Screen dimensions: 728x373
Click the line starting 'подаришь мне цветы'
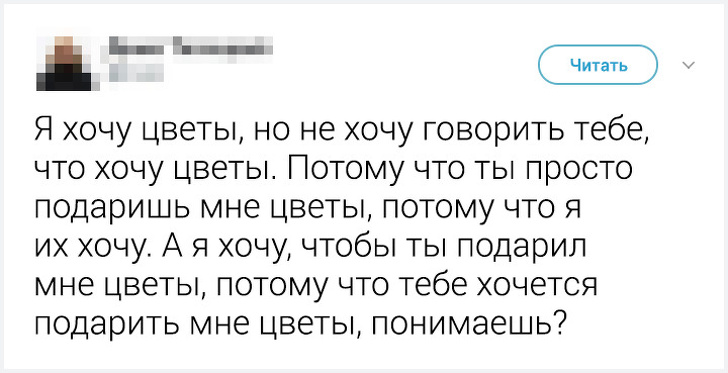(309, 209)
